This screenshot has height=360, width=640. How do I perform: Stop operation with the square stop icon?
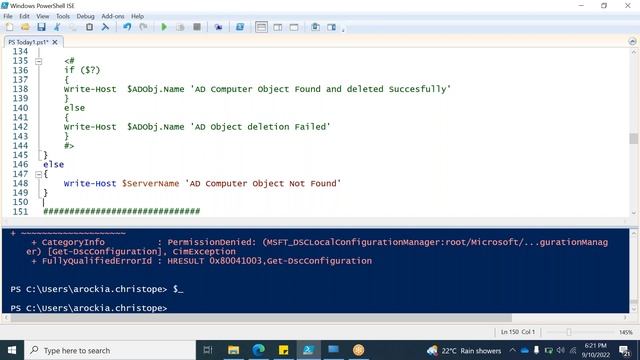click(x=197, y=27)
